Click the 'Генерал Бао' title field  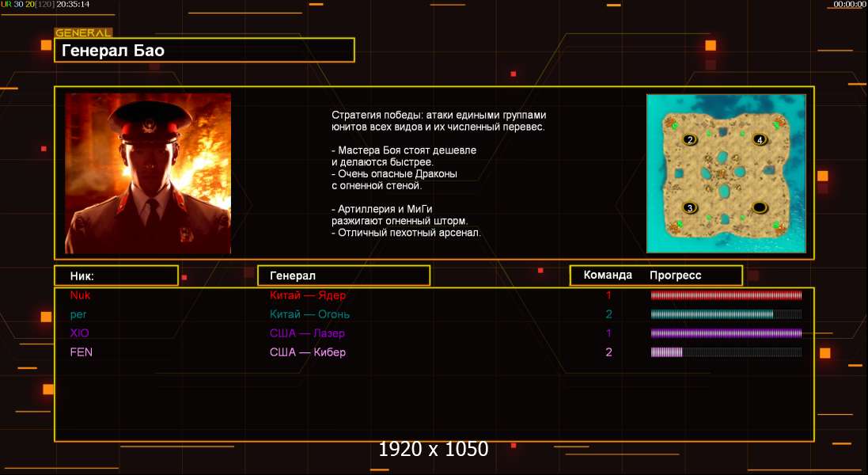point(204,51)
